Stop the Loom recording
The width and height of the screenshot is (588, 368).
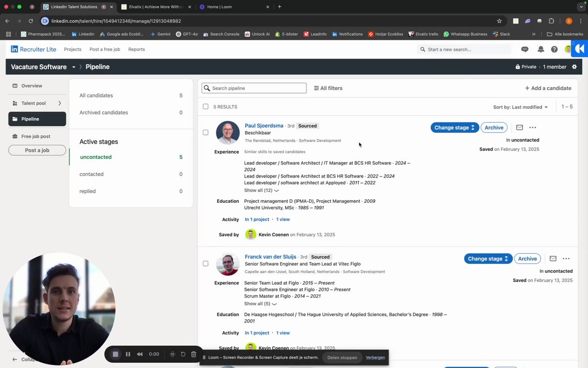coord(116,354)
